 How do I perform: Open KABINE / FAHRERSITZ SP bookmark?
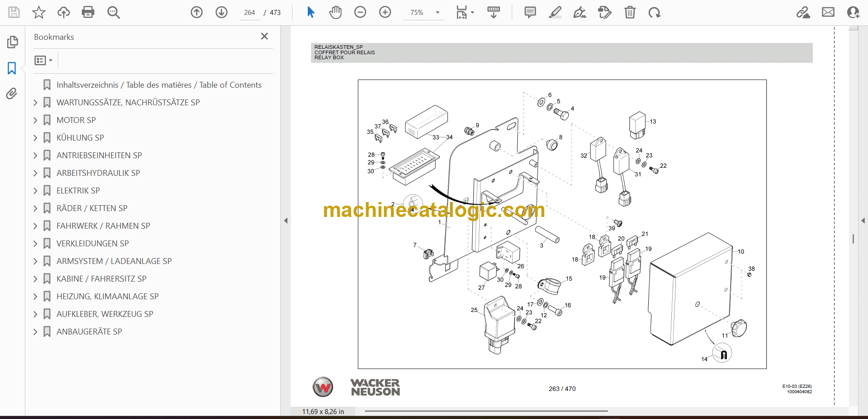(101, 279)
